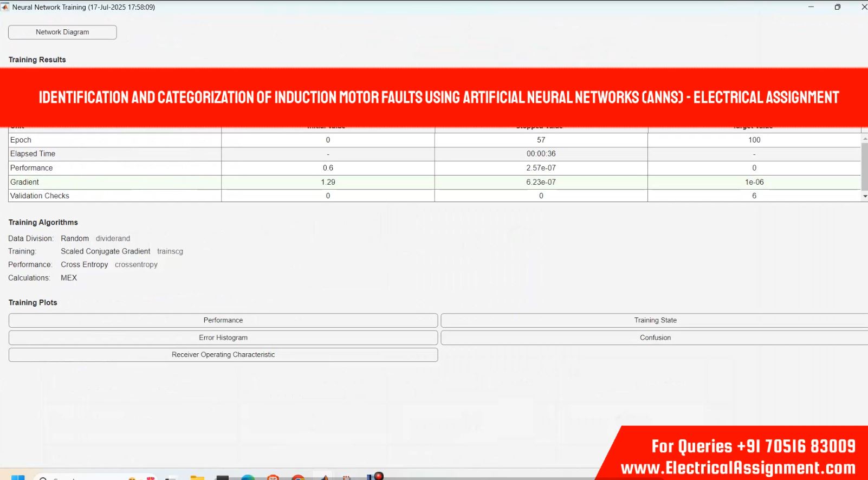
Task: Open Receiver Operating Characteristic plot
Action: (223, 355)
